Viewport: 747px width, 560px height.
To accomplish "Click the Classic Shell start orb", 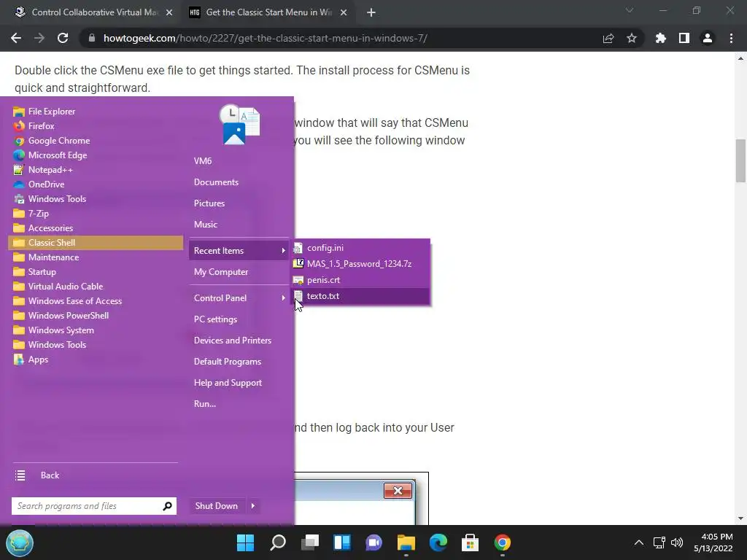I will pos(20,542).
